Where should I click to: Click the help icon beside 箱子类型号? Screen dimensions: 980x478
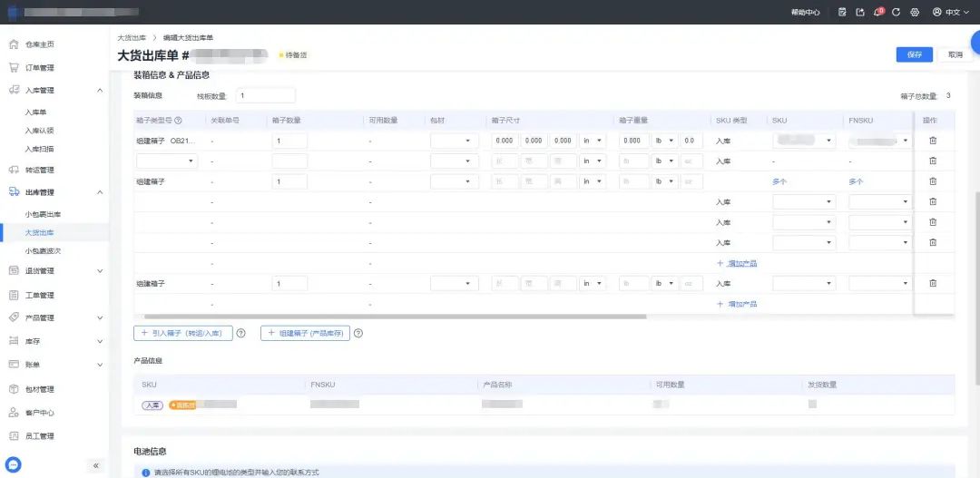click(178, 121)
